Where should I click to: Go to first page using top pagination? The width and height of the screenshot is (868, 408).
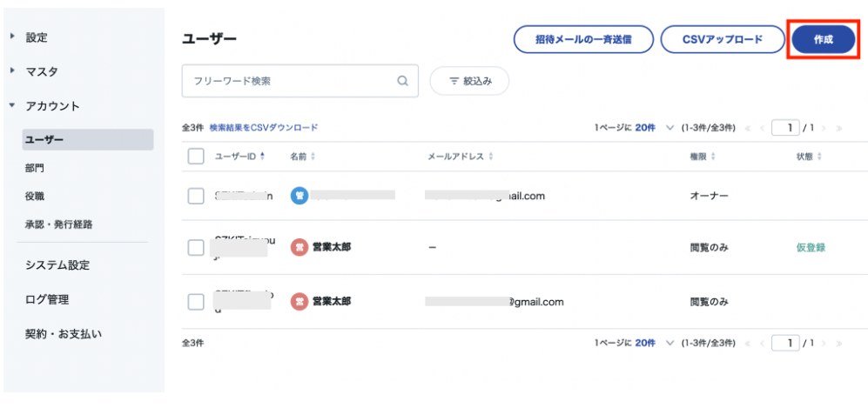[749, 128]
